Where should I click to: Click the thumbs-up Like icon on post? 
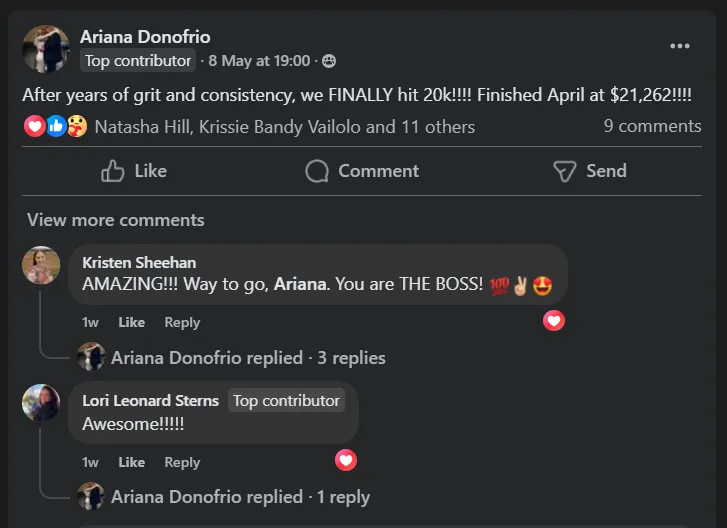[x=113, y=171]
